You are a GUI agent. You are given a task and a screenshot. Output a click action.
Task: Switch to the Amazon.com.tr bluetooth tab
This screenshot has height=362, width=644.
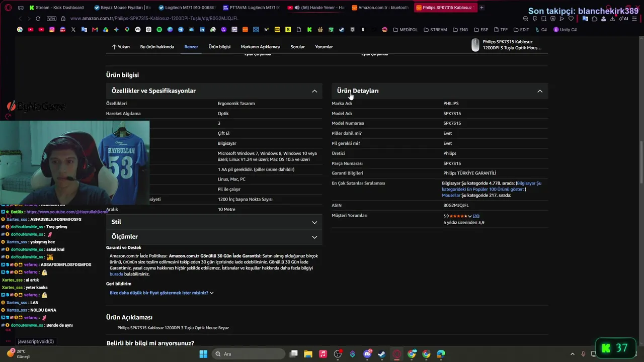click(380, 8)
